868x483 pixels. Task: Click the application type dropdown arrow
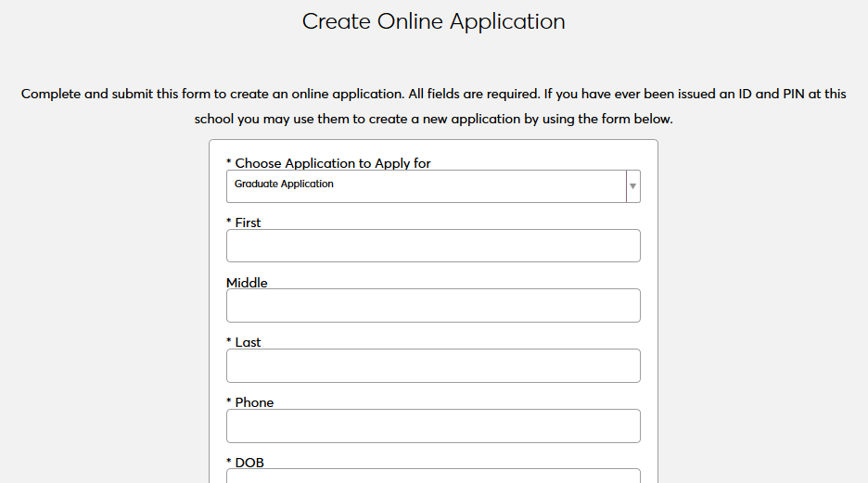point(632,186)
